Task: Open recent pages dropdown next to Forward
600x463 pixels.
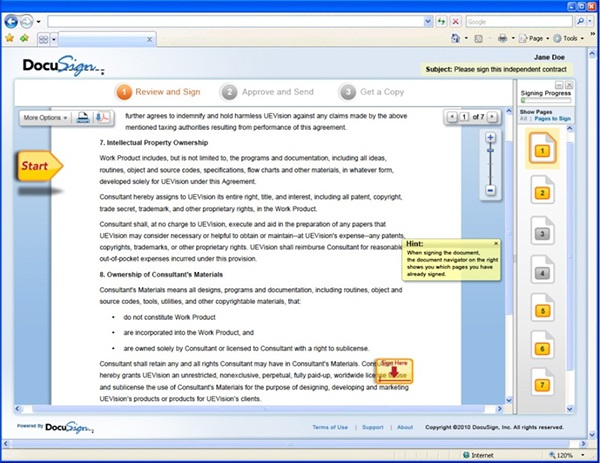Action: click(x=38, y=22)
